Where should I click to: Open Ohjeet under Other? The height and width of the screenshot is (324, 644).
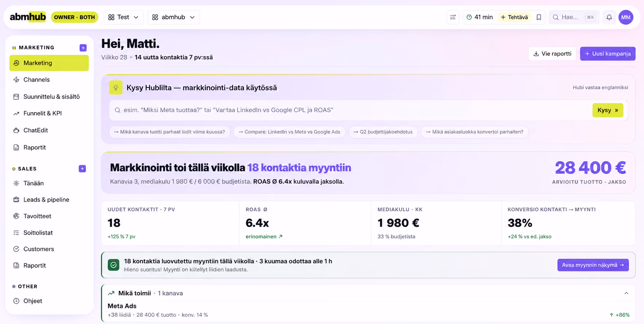pos(49,301)
